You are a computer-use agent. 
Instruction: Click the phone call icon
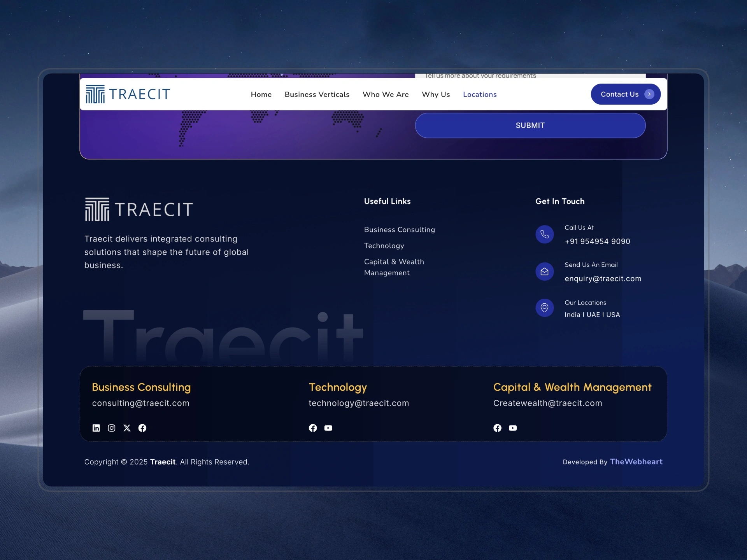tap(544, 234)
